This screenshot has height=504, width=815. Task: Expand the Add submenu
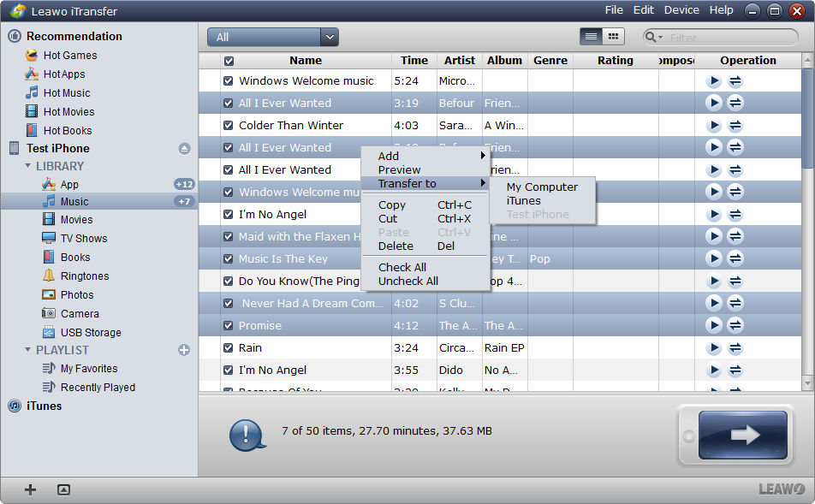click(x=425, y=156)
